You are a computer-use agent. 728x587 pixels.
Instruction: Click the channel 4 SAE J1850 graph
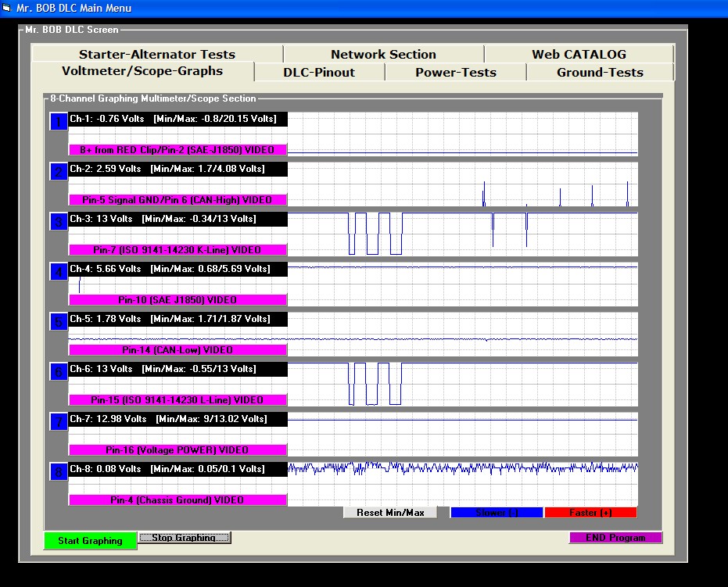click(x=462, y=284)
